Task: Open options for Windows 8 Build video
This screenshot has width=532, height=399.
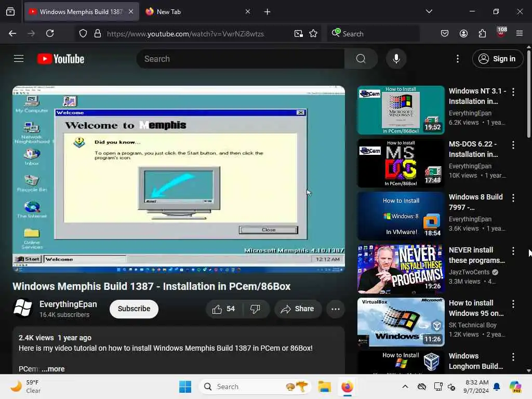Action: 513,198
